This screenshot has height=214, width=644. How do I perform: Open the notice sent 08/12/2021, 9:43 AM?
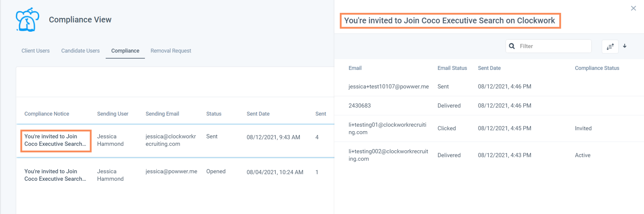tap(56, 140)
